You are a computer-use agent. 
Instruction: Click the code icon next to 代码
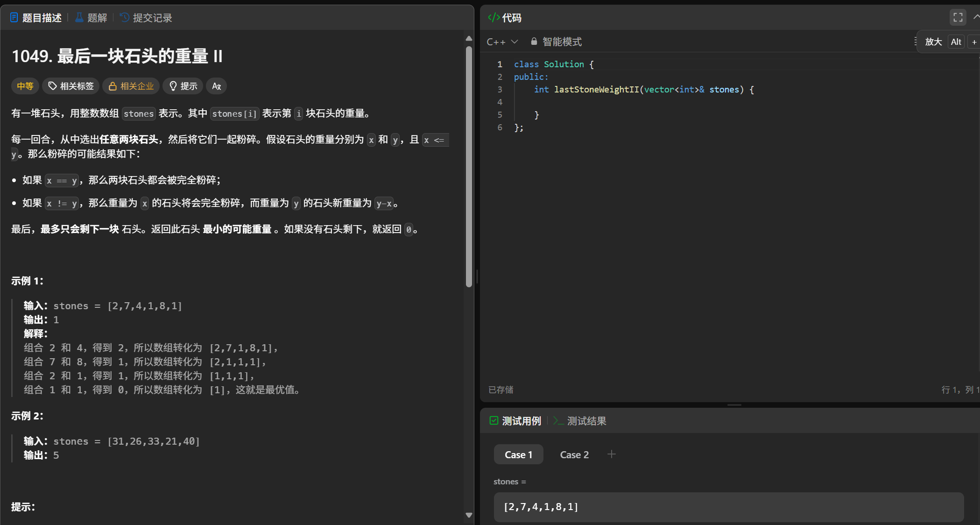(x=494, y=18)
